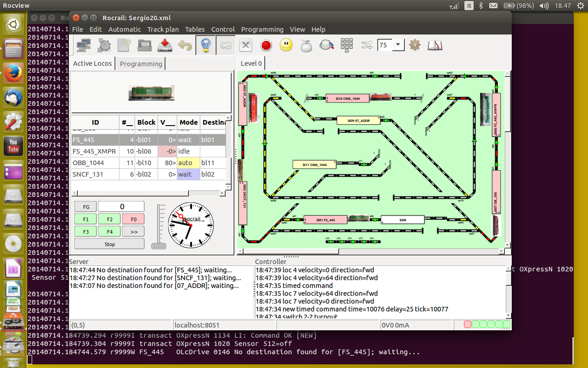Click the mouse toolbar icon

tap(306, 45)
